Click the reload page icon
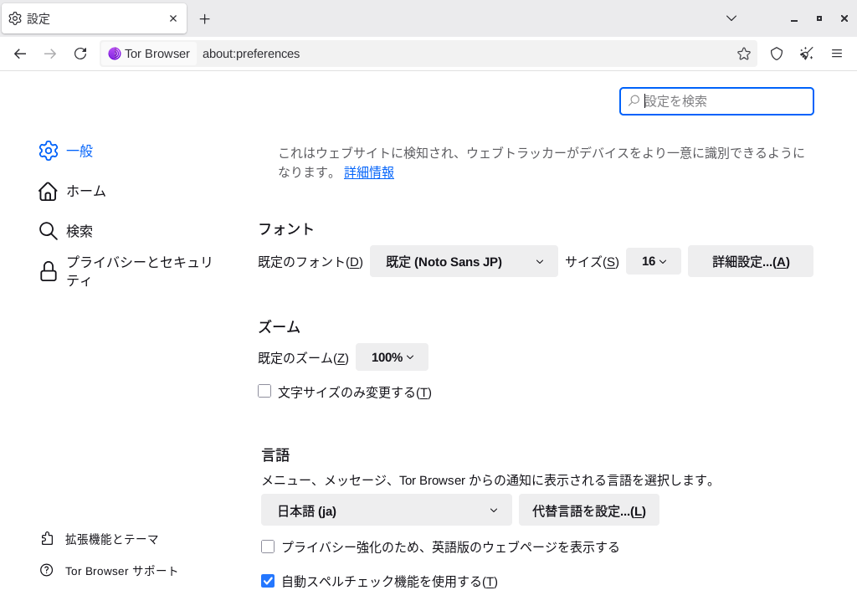Screen dimensions: 857x616 pos(80,54)
